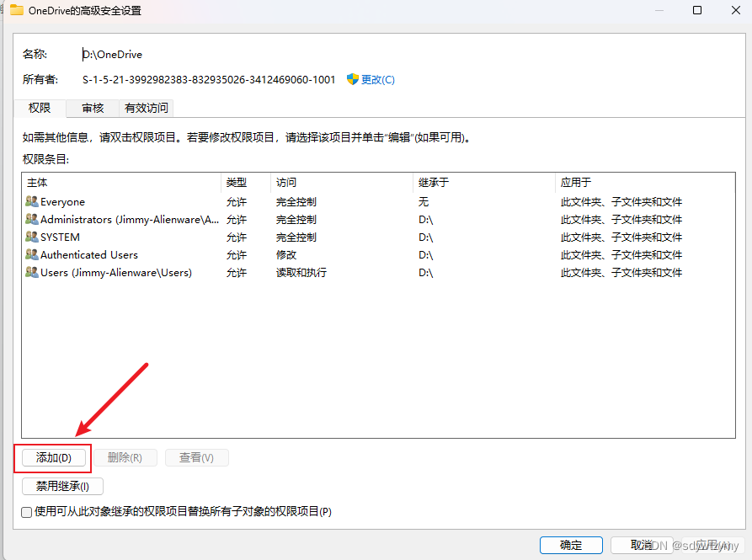752x560 pixels.
Task: Click 读取和执行 access in Users row
Action: tap(301, 273)
